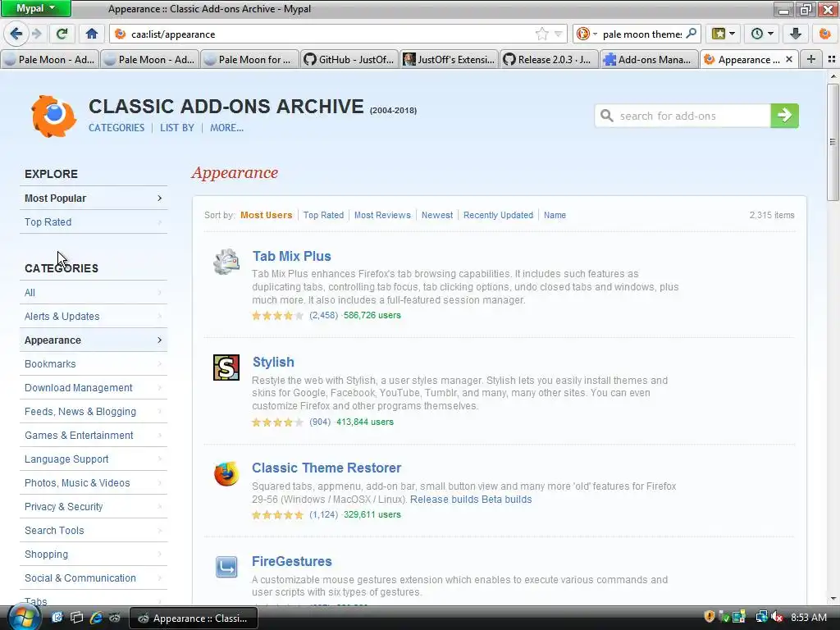Open the Search Tools category
Screen dimensions: 840x630
pos(94,531)
